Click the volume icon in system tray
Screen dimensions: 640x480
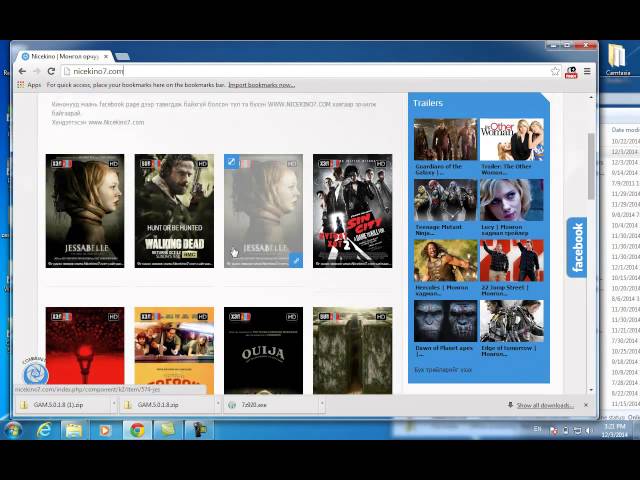pyautogui.click(x=588, y=430)
